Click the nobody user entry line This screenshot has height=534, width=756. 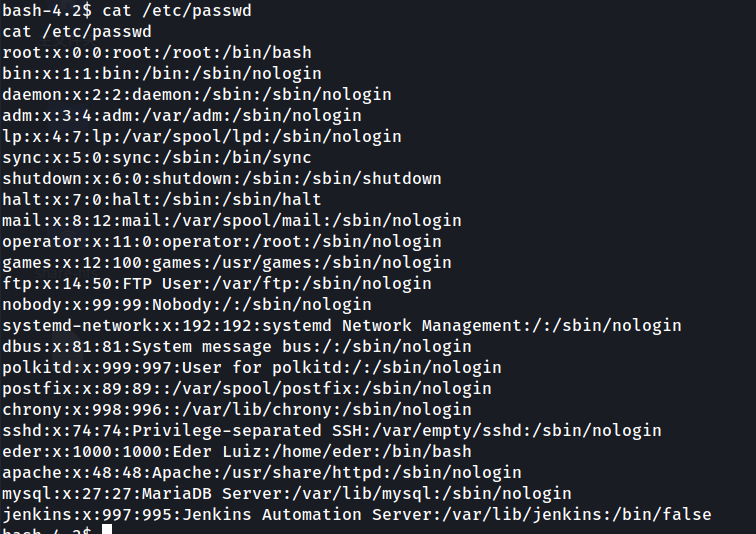(x=186, y=304)
